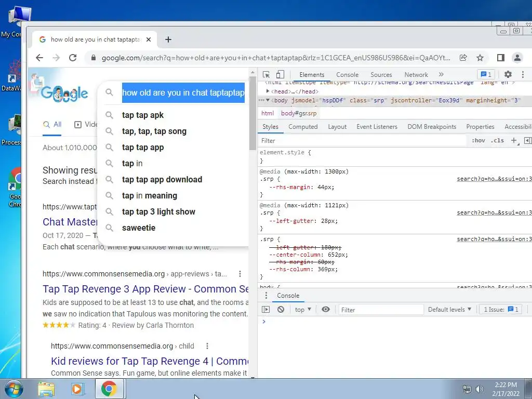
Task: Open the top JavaScript context dropdown
Action: click(303, 310)
